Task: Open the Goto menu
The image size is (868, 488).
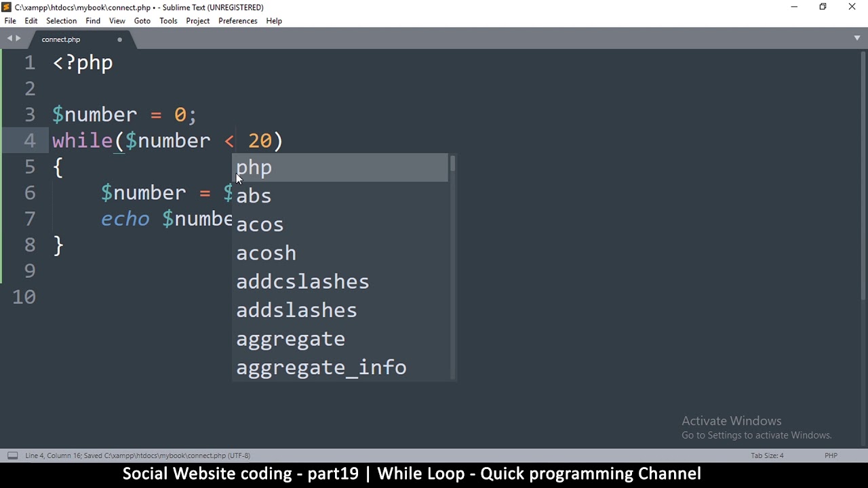Action: [142, 21]
